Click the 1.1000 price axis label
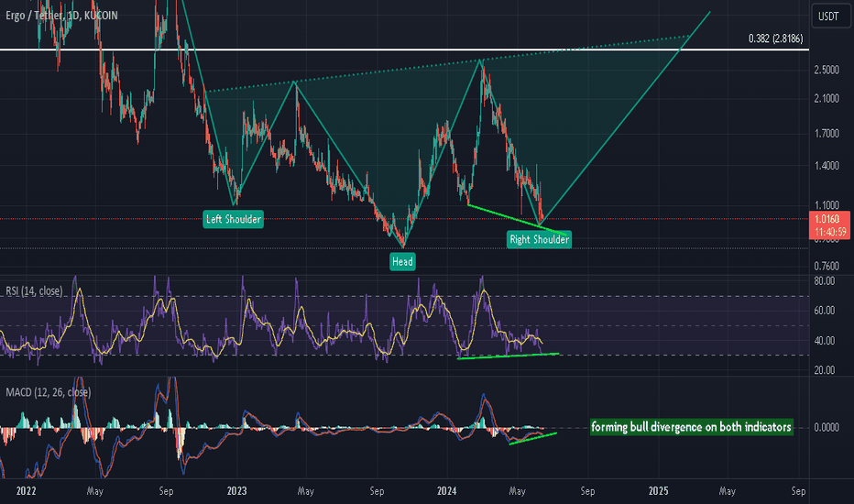 click(827, 205)
